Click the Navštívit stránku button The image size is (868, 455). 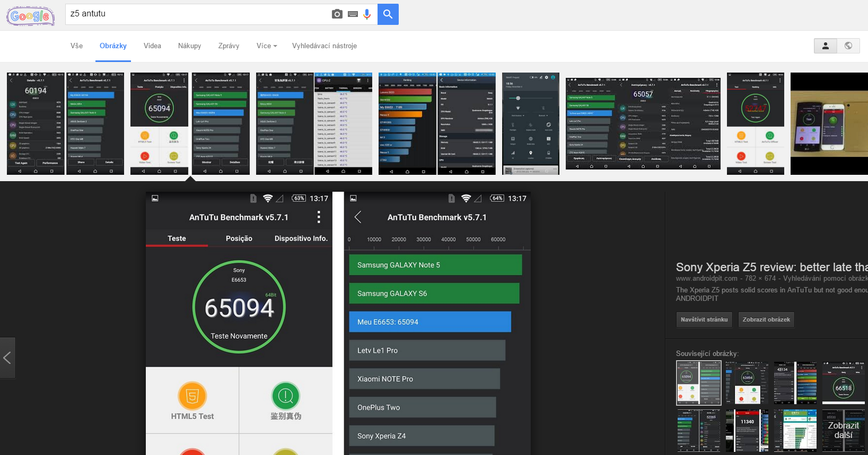(x=704, y=319)
